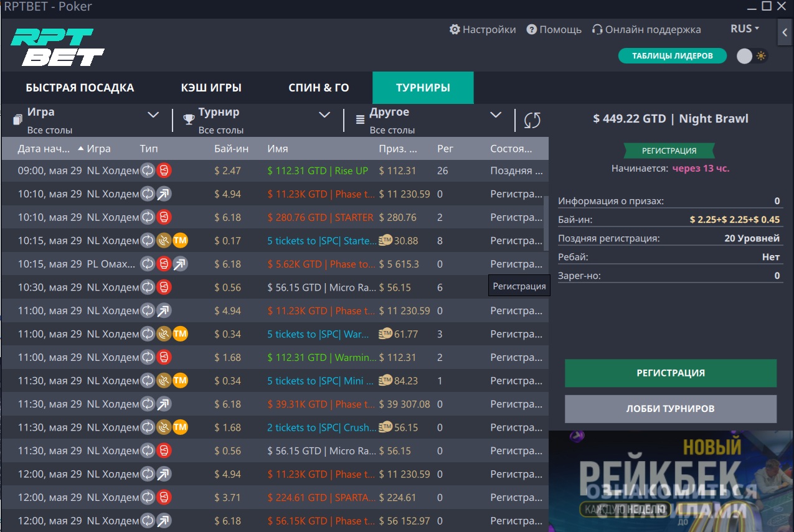
Task: Switch to the СПИН & ГО tab
Action: coord(318,88)
